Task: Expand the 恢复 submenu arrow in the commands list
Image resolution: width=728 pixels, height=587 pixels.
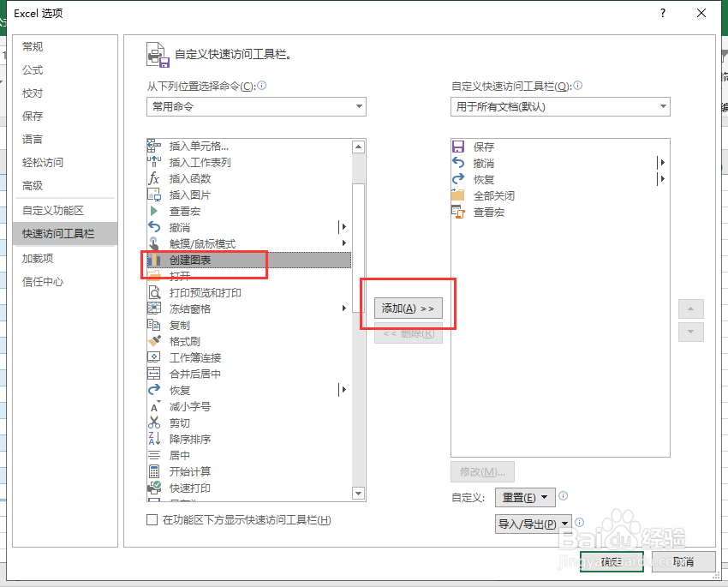Action: click(x=343, y=390)
